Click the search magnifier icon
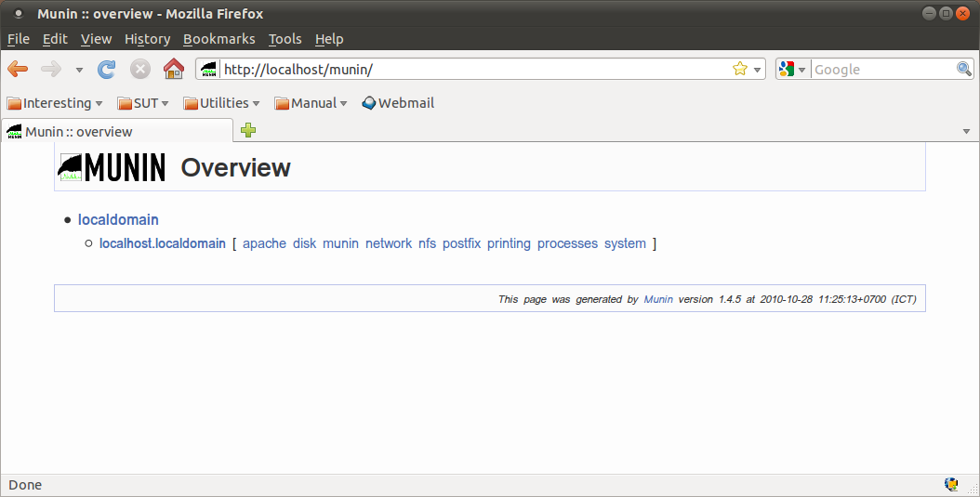 (x=964, y=70)
